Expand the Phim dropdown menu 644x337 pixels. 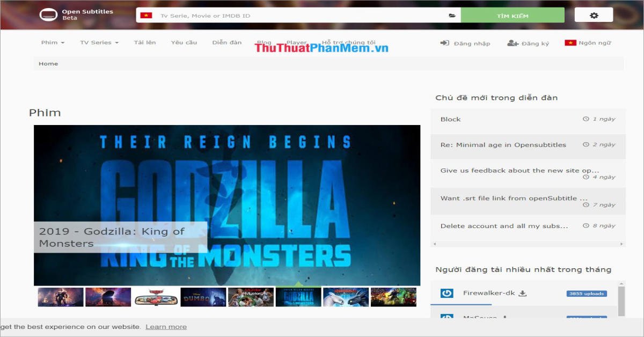(53, 42)
